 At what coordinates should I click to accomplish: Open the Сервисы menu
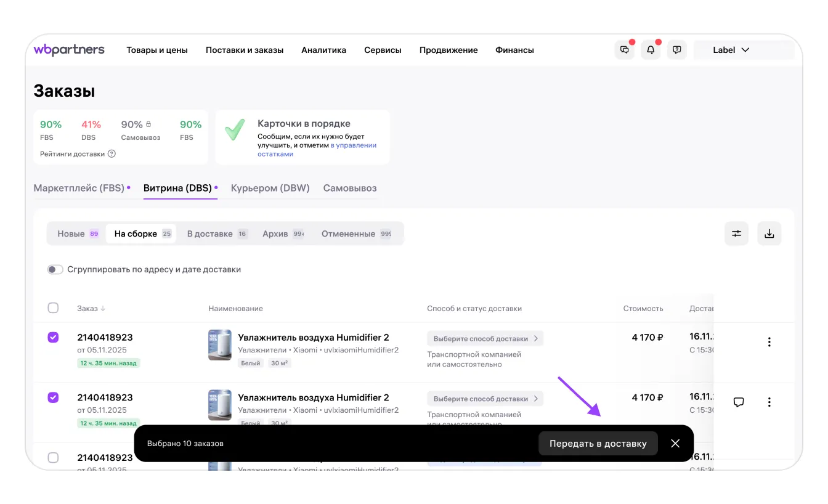[x=383, y=50]
